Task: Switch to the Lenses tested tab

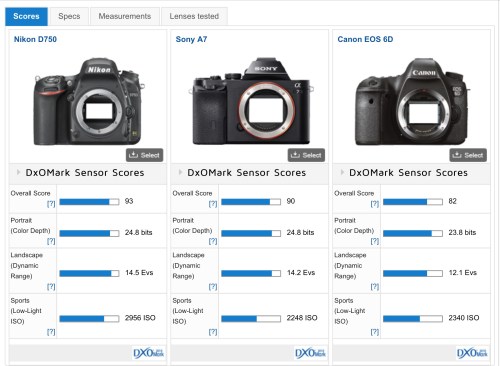Action: (194, 16)
